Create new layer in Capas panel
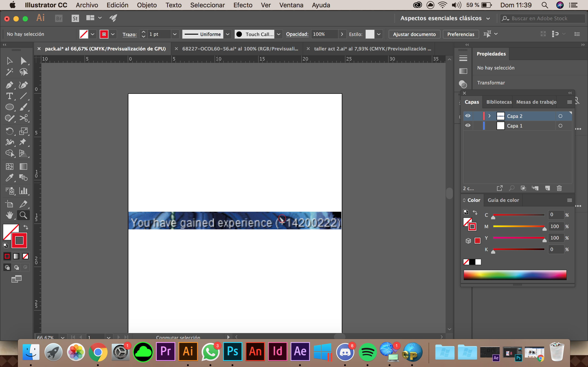The width and height of the screenshot is (588, 367). 547,188
